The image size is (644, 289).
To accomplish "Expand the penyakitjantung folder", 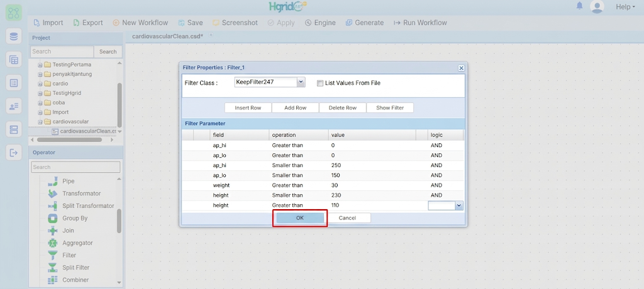I will pos(40,74).
